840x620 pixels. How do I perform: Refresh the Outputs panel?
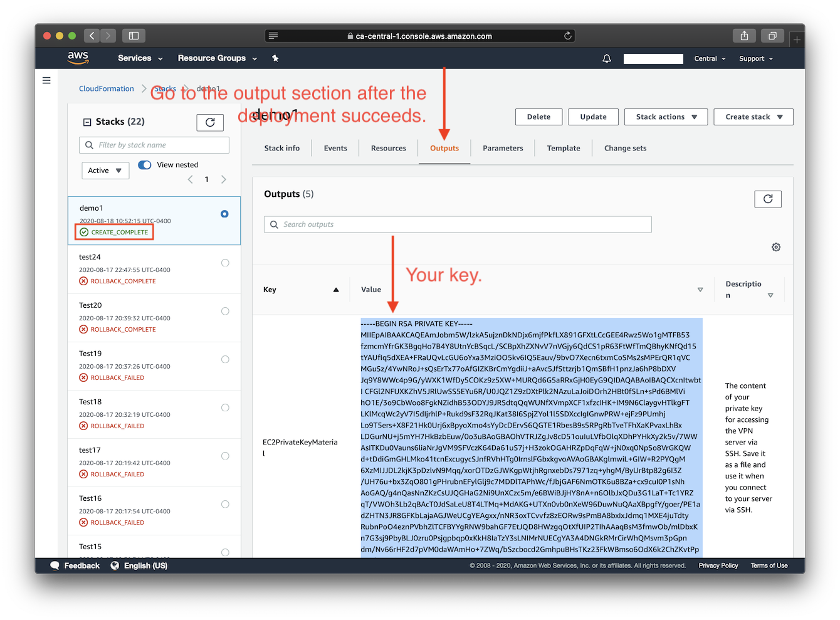coord(768,199)
